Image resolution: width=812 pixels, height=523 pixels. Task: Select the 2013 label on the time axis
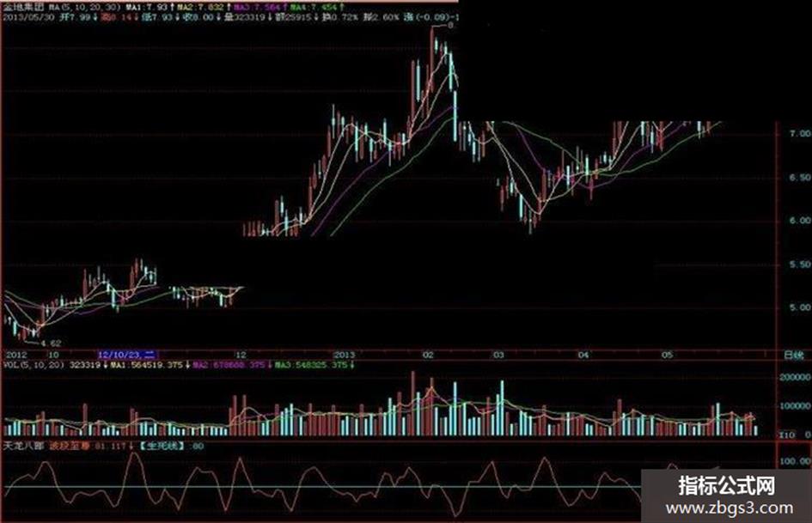tap(345, 355)
